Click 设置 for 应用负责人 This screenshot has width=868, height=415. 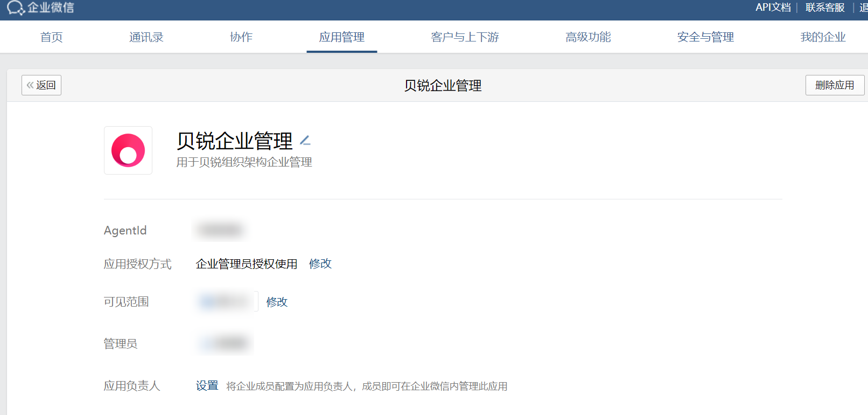(x=207, y=386)
